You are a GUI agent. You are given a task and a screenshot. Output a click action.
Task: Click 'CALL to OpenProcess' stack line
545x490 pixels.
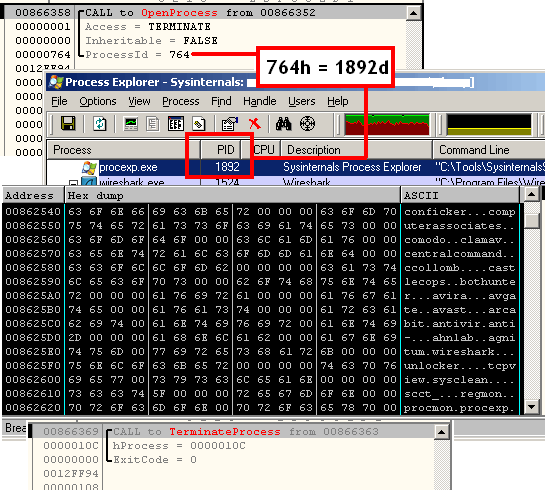201,13
